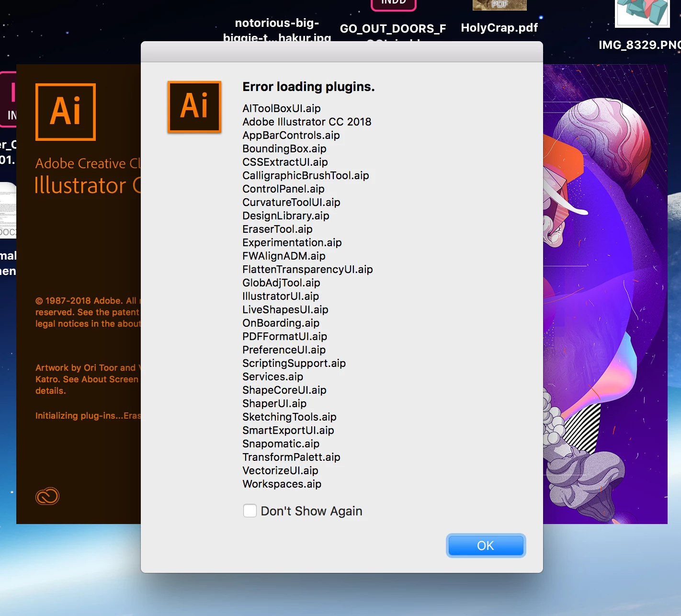This screenshot has width=681, height=616.
Task: Click BoundingBox.aip in the list
Action: pyautogui.click(x=284, y=148)
